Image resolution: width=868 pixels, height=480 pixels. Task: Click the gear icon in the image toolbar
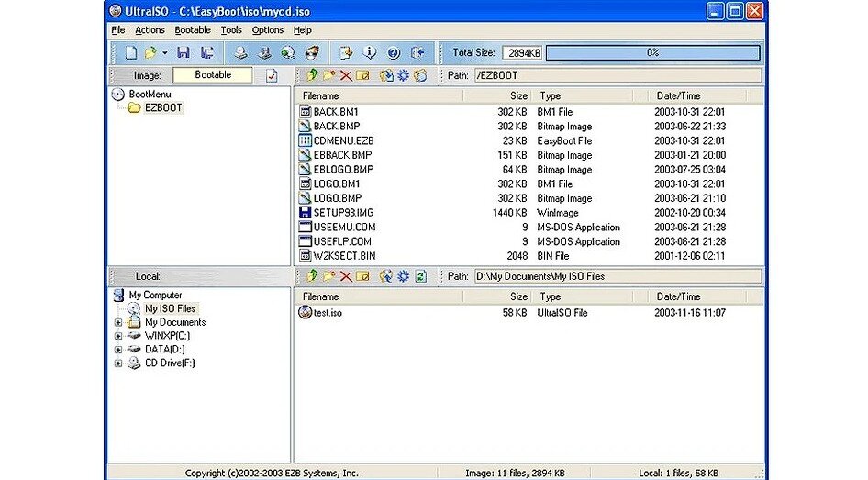(x=403, y=75)
